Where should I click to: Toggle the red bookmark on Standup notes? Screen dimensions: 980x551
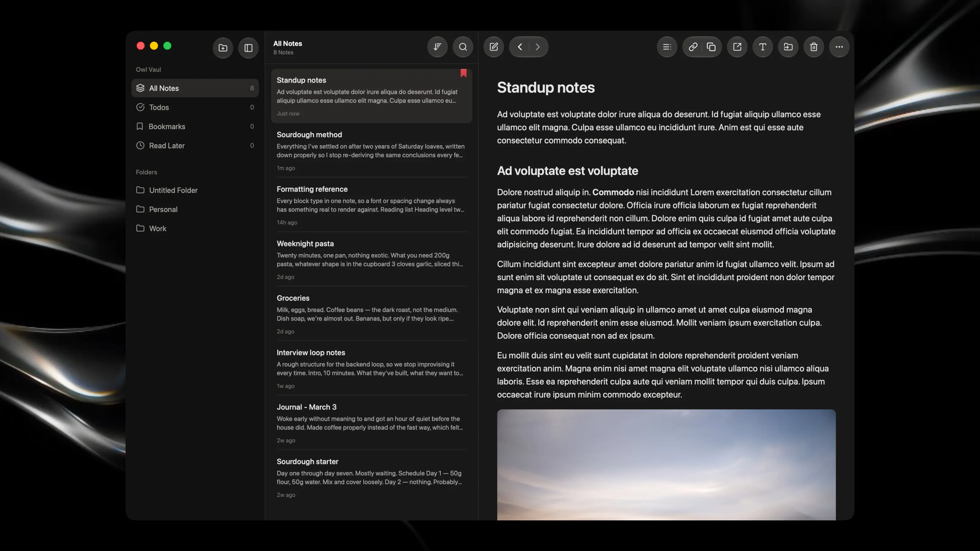click(x=463, y=73)
